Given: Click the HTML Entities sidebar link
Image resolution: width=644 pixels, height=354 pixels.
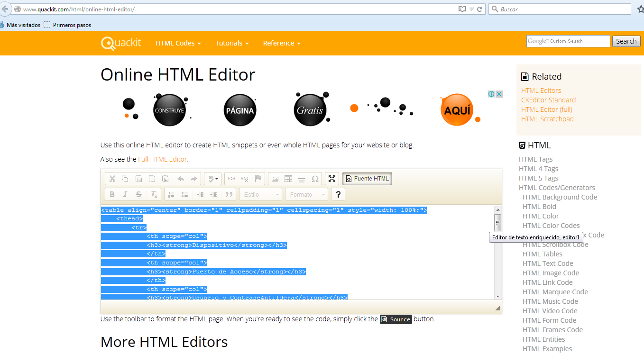Looking at the screenshot, I should point(544,339).
